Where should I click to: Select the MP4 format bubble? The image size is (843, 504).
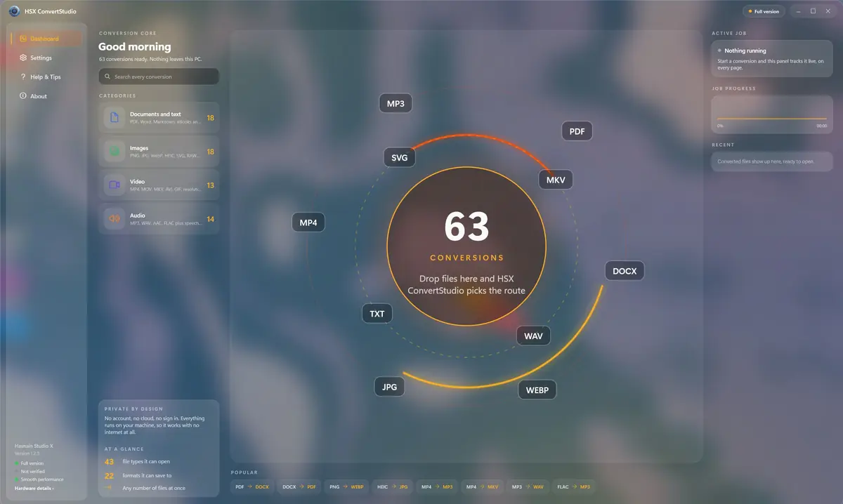[x=308, y=223]
